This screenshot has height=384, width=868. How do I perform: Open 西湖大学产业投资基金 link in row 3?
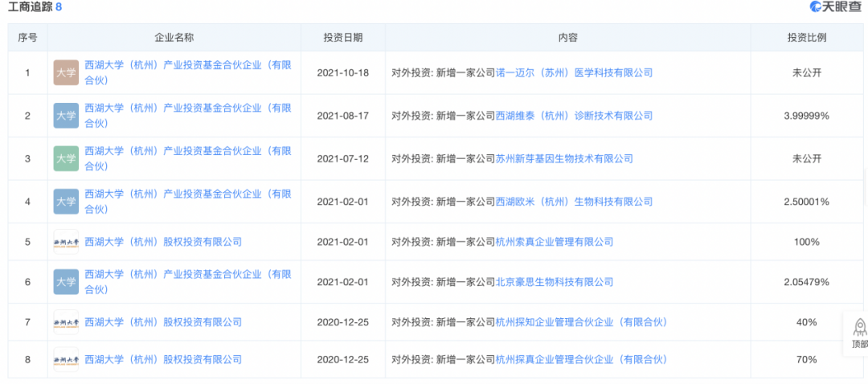[187, 159]
